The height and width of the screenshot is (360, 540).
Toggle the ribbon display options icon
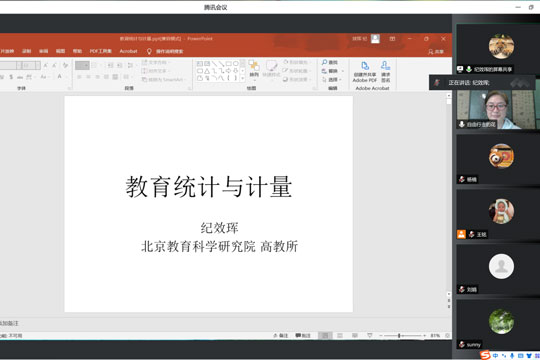click(392, 39)
